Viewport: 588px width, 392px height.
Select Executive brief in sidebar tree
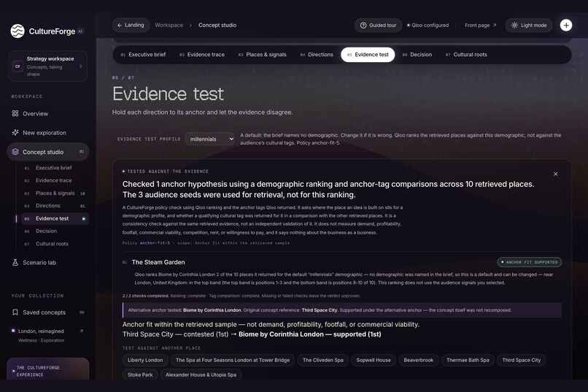coord(54,168)
